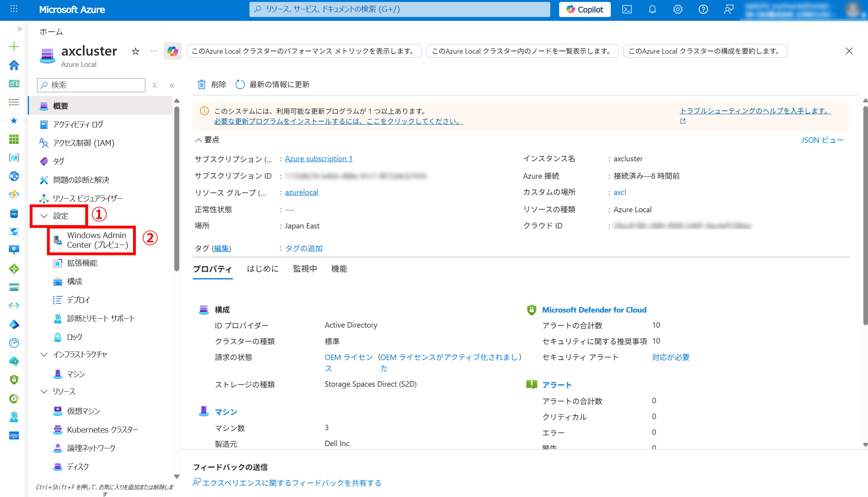Image resolution: width=868 pixels, height=497 pixels.
Task: Open the azurelocal resource group link
Action: pos(302,192)
